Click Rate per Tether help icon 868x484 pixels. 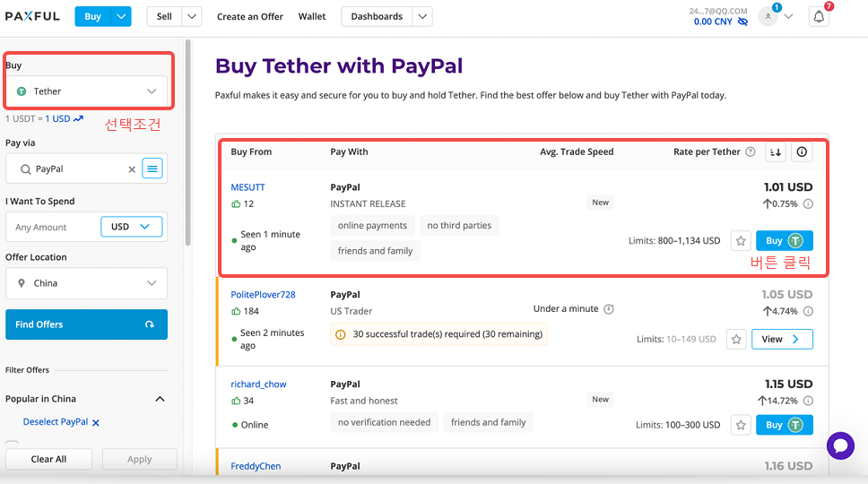click(751, 151)
